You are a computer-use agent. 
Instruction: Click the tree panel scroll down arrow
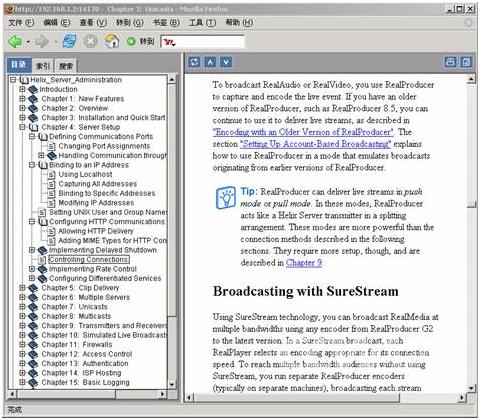coord(172,385)
